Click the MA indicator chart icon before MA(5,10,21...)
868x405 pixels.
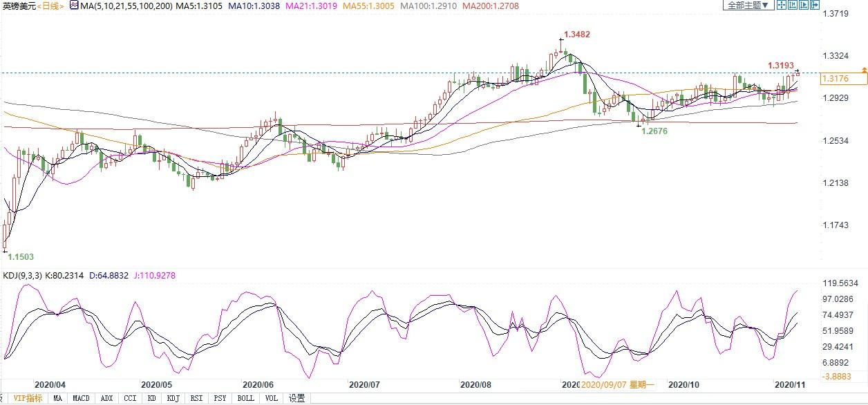(x=73, y=5)
